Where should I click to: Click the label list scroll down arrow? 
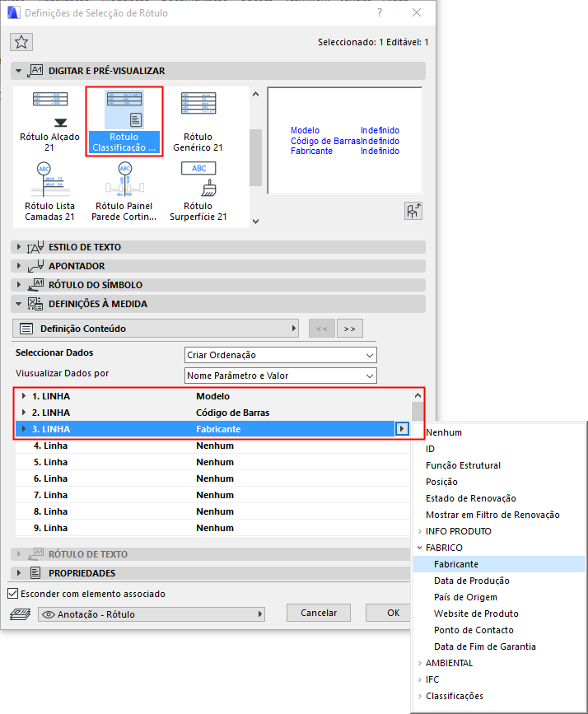(256, 222)
